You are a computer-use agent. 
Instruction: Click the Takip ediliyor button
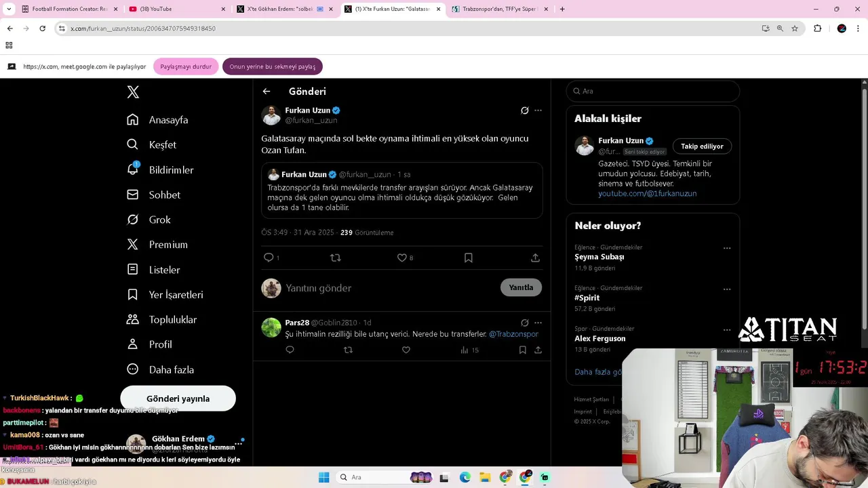702,146
